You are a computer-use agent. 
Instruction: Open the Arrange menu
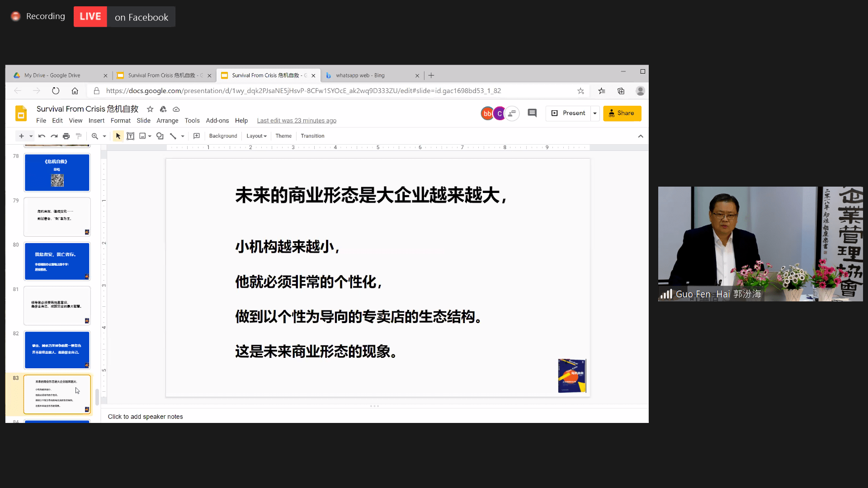167,121
